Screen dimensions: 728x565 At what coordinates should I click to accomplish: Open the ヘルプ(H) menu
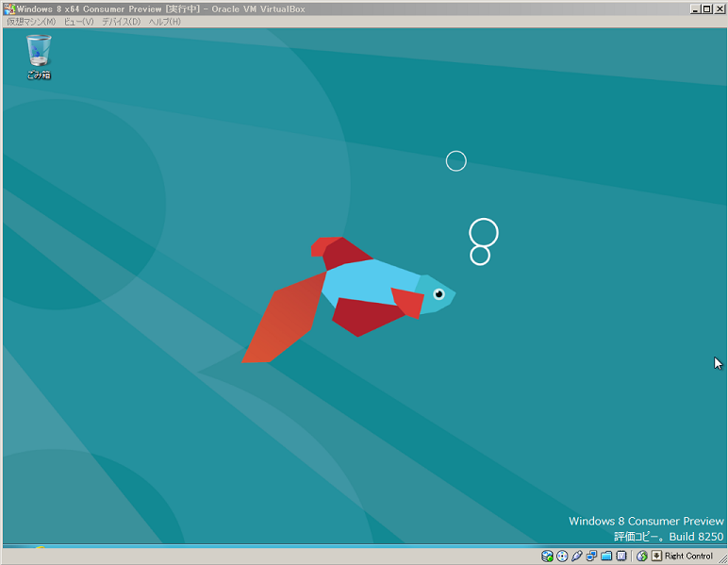point(164,21)
